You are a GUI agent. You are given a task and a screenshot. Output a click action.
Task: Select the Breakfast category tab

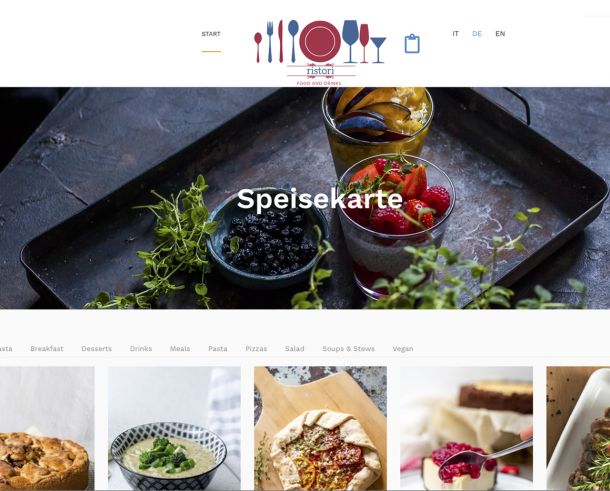click(47, 349)
